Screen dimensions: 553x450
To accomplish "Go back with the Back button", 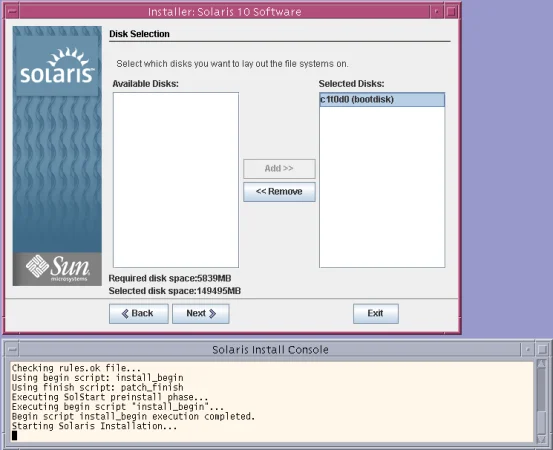I will coord(139,314).
